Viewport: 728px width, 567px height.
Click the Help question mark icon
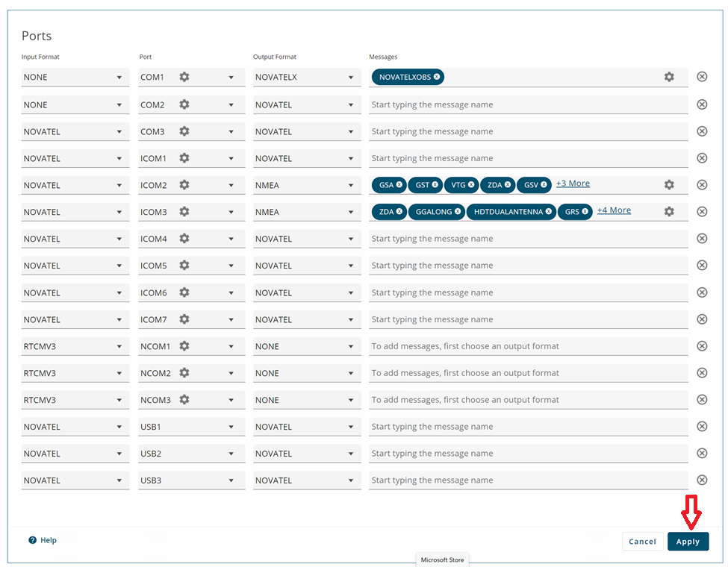pos(33,540)
